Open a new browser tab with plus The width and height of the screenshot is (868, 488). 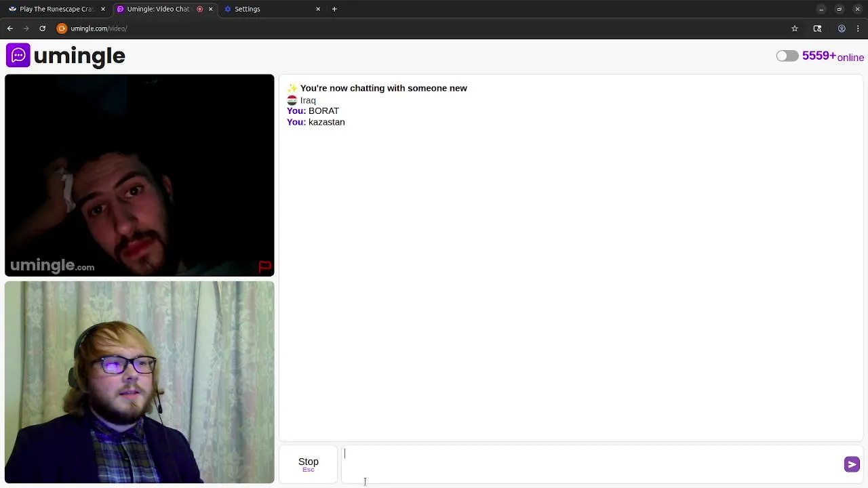click(334, 9)
